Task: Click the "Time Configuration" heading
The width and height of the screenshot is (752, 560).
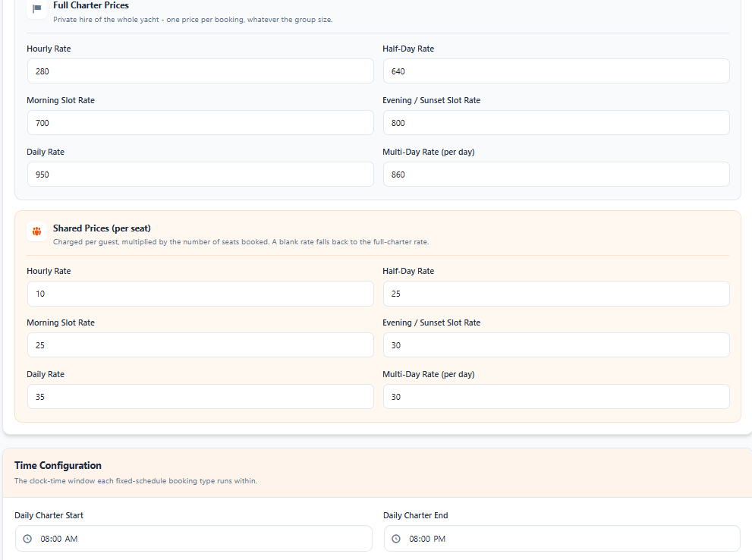Action: 58,466
